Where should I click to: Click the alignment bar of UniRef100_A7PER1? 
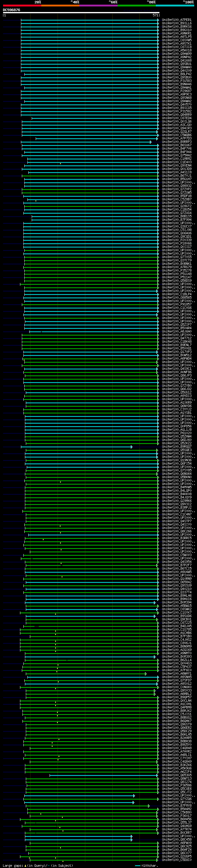coord(90,20)
